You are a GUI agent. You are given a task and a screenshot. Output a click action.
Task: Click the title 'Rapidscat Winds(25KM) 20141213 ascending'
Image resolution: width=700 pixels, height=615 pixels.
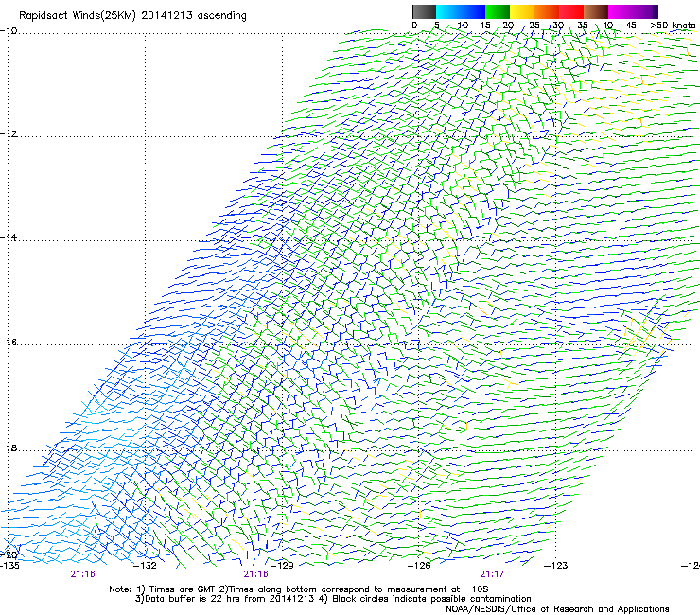click(132, 16)
